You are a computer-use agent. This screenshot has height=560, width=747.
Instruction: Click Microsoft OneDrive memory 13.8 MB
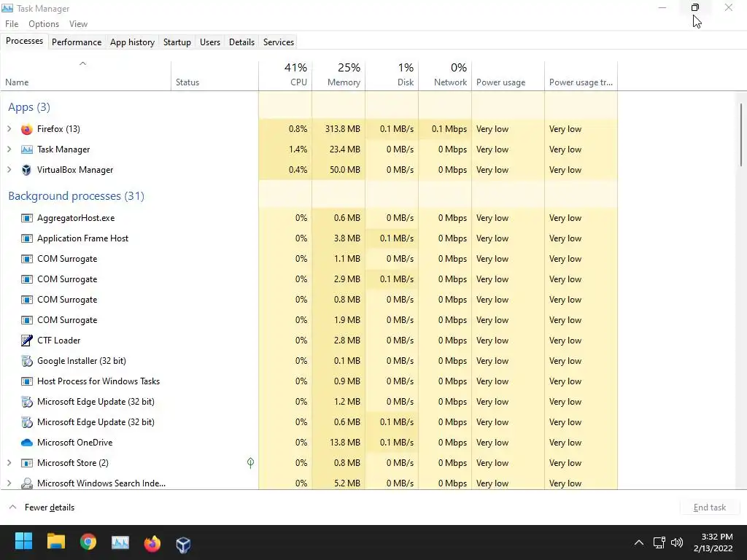[x=347, y=443]
